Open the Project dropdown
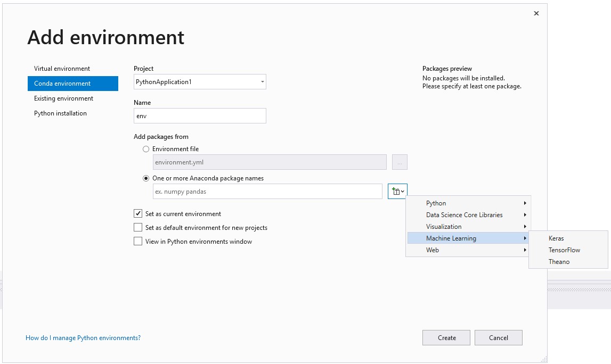Screen dimensions: 611x364 tap(262, 81)
